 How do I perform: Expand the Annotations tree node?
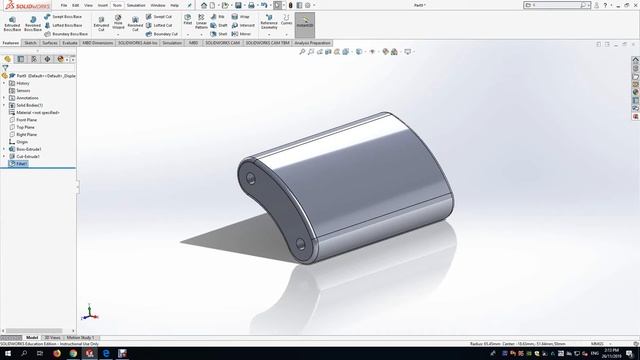pos(4,98)
